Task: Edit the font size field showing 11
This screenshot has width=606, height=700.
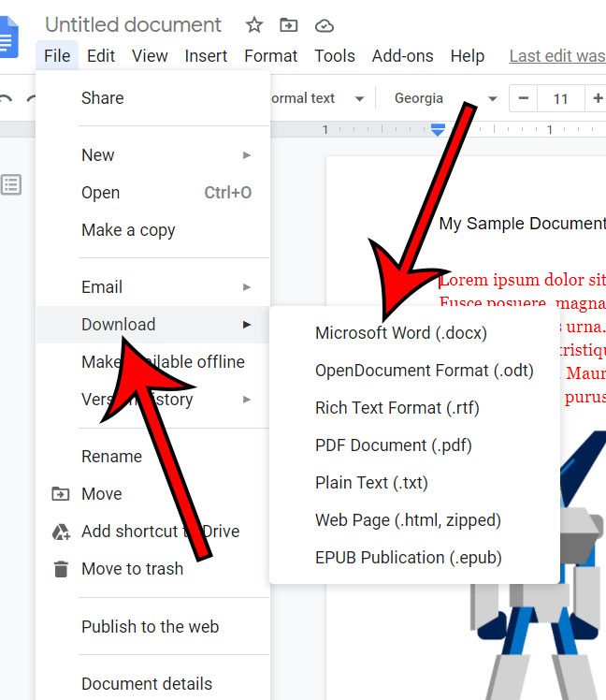Action: tap(561, 98)
